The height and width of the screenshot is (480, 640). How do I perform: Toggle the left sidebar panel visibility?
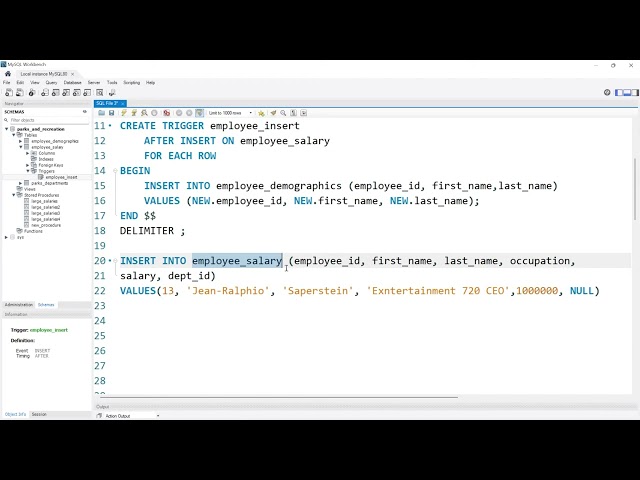[x=619, y=93]
